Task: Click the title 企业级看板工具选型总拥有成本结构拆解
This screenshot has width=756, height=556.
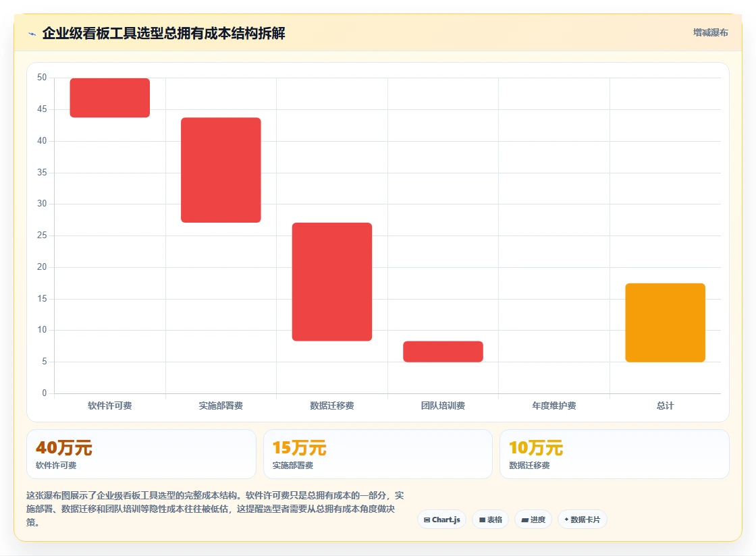Action: click(164, 33)
